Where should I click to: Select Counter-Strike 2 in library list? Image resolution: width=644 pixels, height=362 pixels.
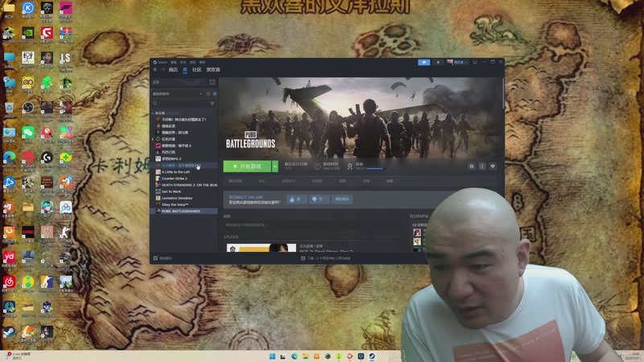(174, 179)
